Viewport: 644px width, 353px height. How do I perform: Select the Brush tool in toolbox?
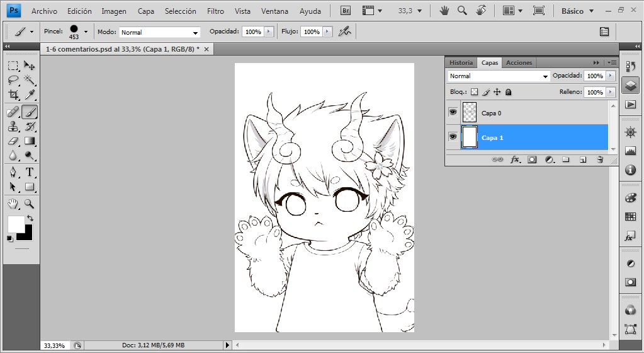tap(29, 112)
